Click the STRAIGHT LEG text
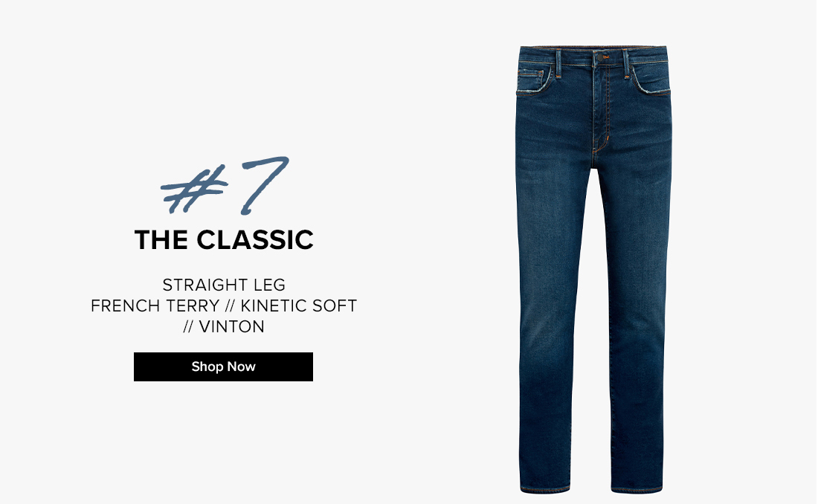818x504 pixels. point(224,285)
